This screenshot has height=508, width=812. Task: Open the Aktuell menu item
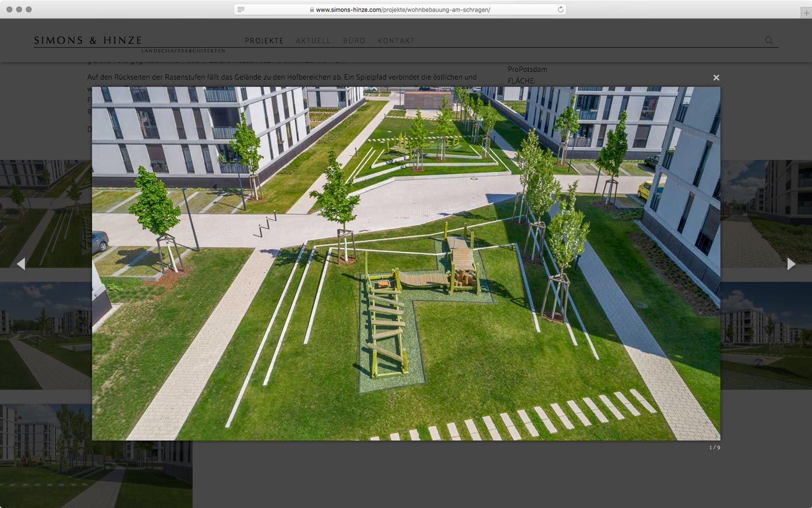[x=313, y=41]
